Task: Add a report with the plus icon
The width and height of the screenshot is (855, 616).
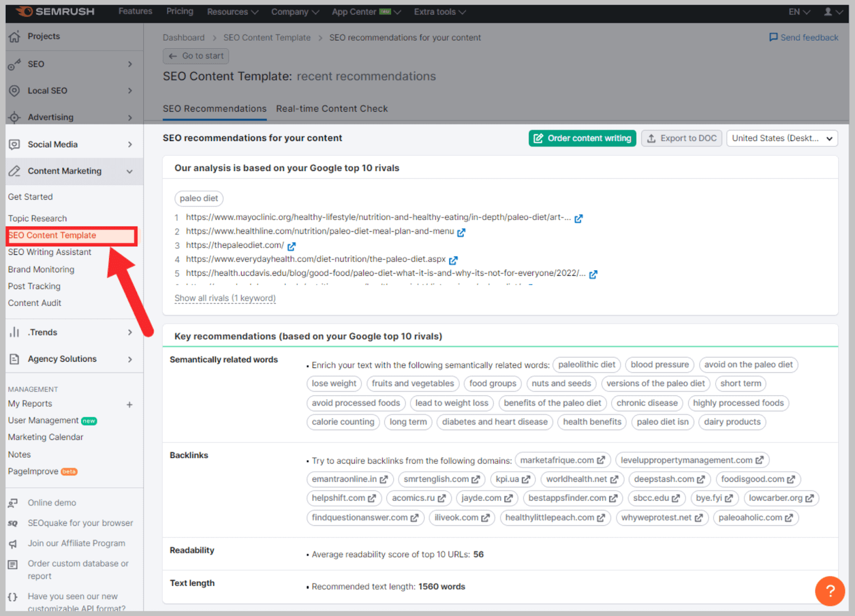Action: point(129,404)
